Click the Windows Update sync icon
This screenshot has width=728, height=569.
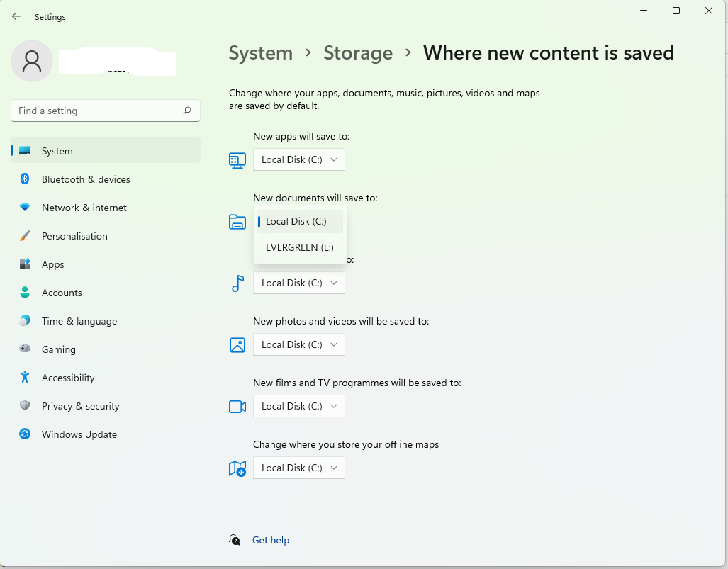point(25,434)
